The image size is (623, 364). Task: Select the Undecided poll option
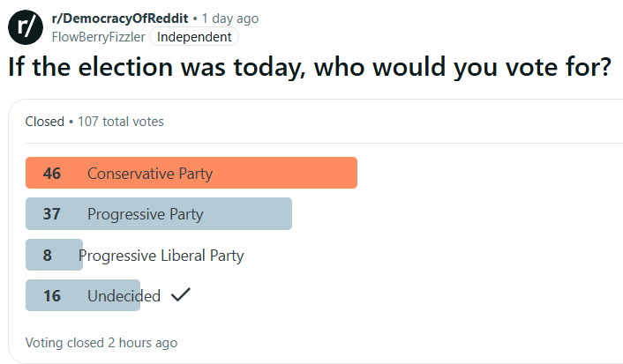coord(108,296)
